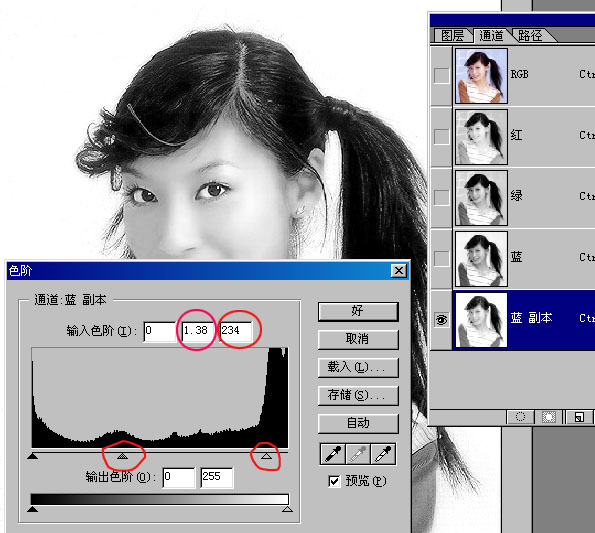
Task: Load channel as selection icon
Action: pos(520,417)
